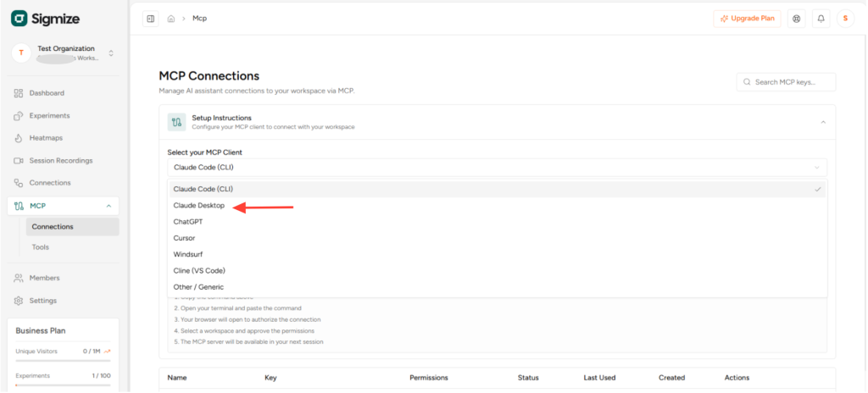The height and width of the screenshot is (393, 868).
Task: Click the Business Plan heading
Action: [41, 330]
